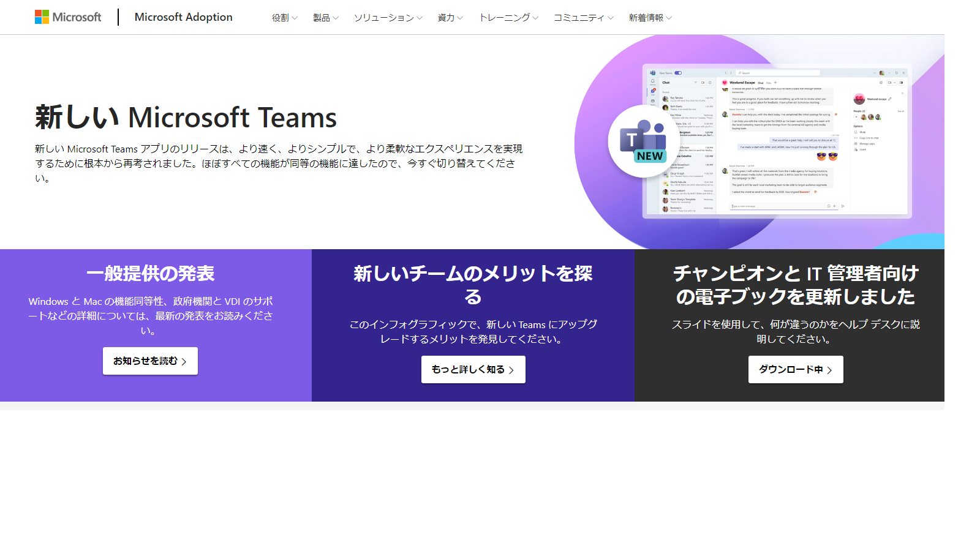Expand the トレーニング menu
This screenshot has width=980, height=551.
coord(508,18)
